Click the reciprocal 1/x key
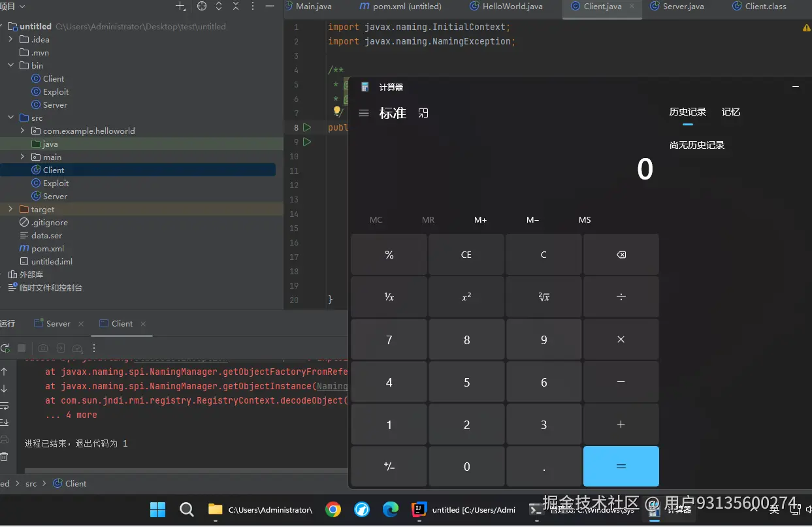This screenshot has width=812, height=527. [x=389, y=297]
